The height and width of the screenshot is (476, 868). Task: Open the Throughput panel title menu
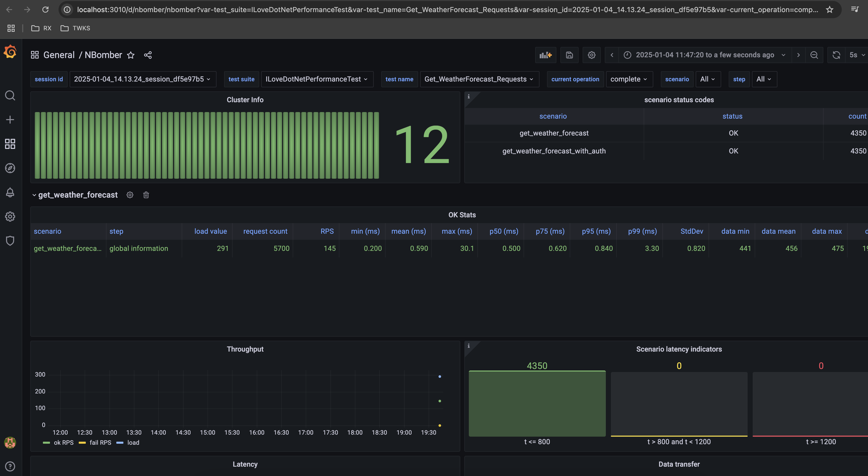245,349
